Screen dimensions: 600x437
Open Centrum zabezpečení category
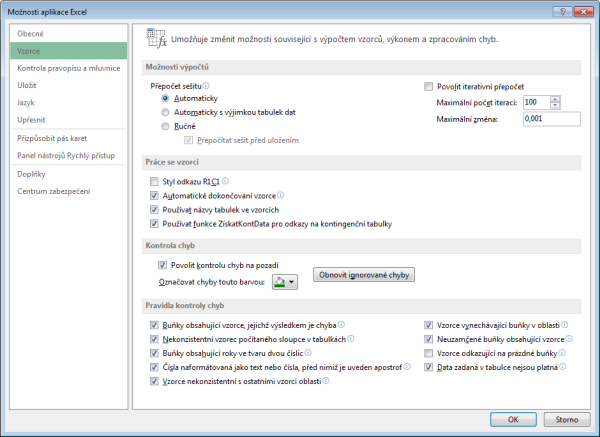pyautogui.click(x=68, y=191)
